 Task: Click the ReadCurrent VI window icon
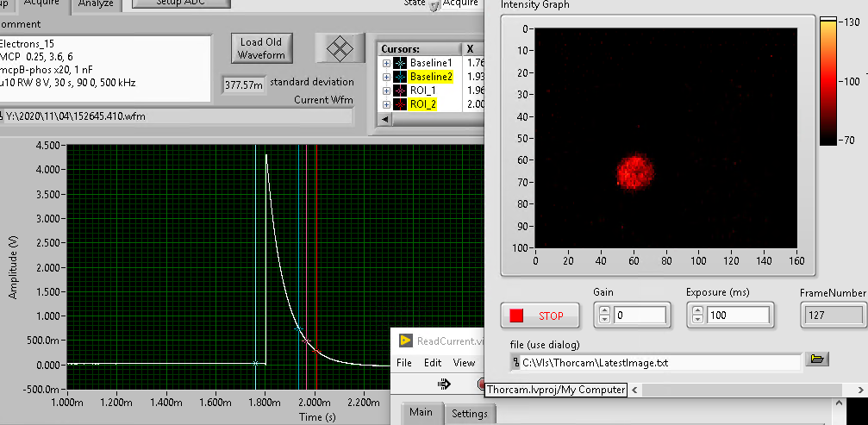coord(404,341)
